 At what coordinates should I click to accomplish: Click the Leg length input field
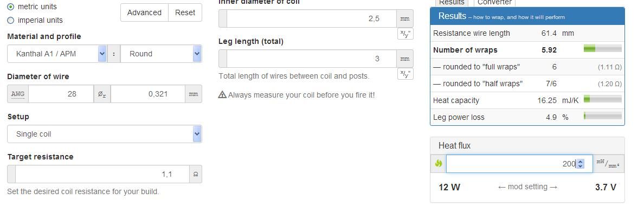[x=311, y=59]
